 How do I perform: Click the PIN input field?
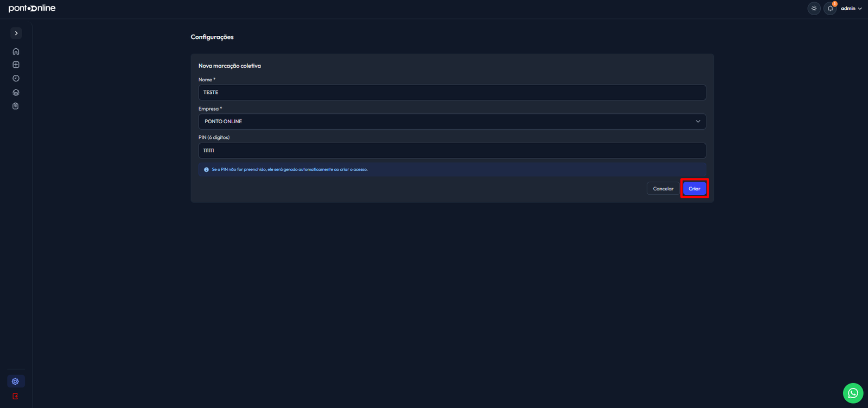[x=452, y=150]
